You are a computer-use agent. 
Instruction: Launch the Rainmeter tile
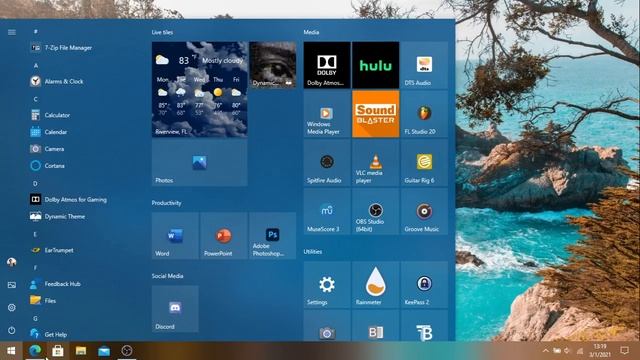coord(376,284)
